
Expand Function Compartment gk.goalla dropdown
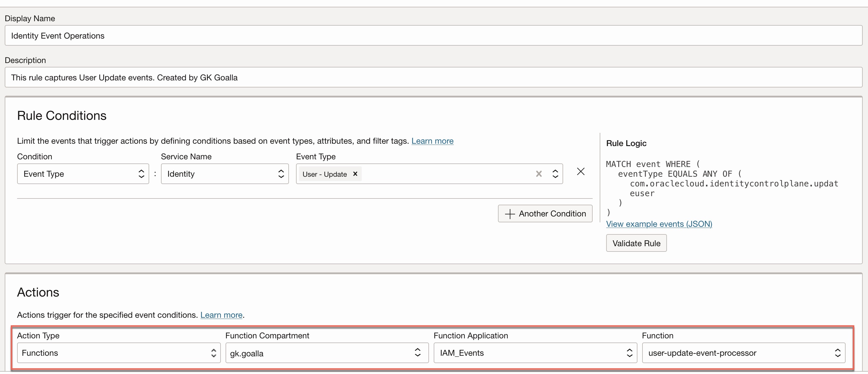[x=326, y=353]
